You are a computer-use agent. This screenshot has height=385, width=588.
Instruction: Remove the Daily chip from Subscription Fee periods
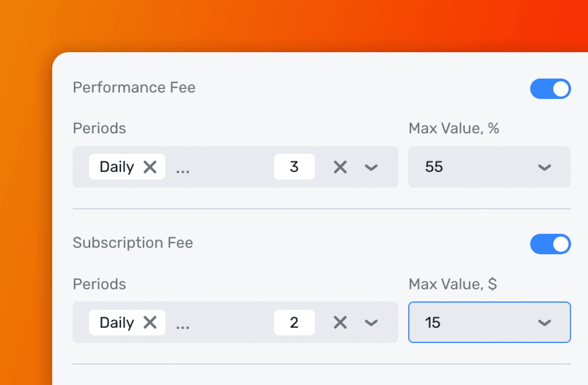click(150, 322)
